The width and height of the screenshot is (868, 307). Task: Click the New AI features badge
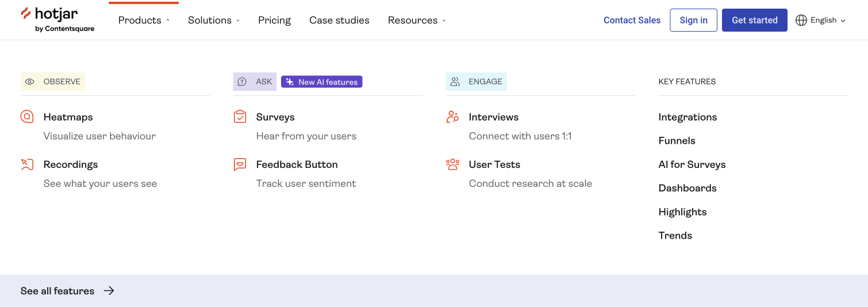322,82
